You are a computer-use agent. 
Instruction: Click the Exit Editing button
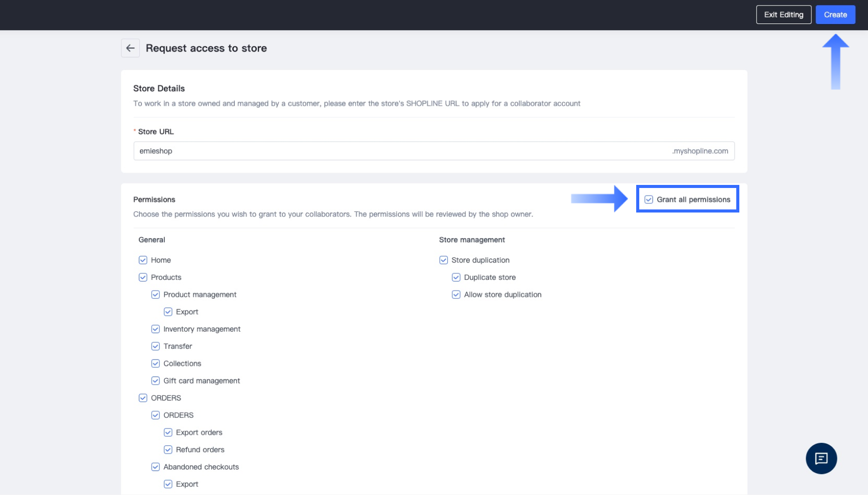pyautogui.click(x=783, y=15)
